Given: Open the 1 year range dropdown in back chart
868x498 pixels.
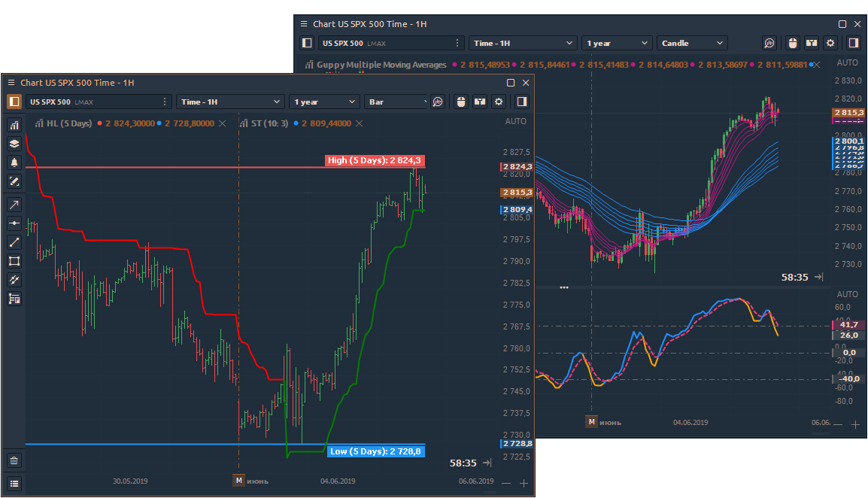Looking at the screenshot, I should [x=616, y=43].
